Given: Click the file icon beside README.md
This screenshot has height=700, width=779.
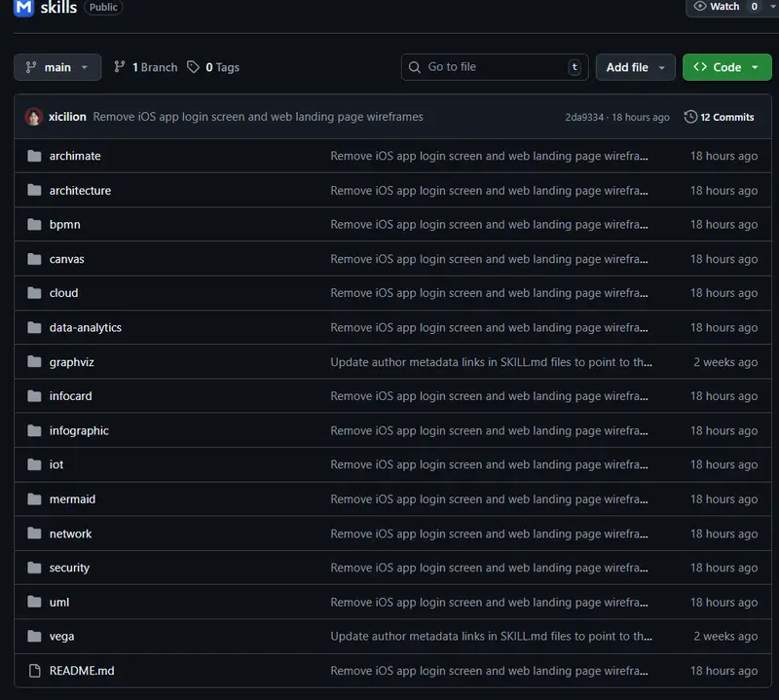Looking at the screenshot, I should pos(34,671).
